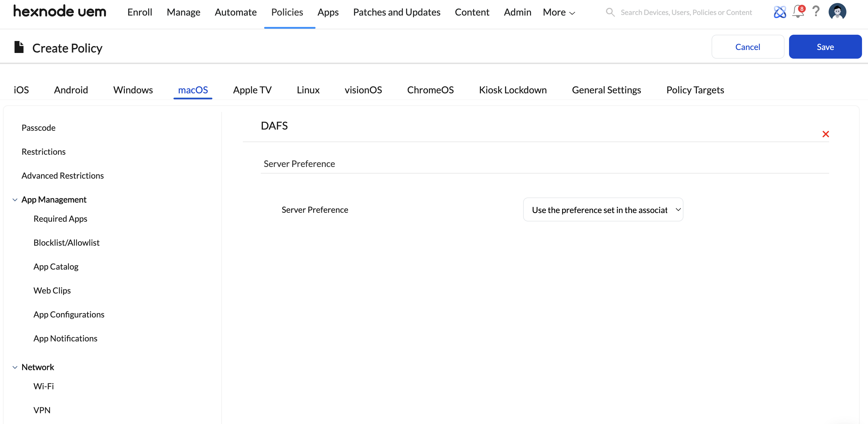Open the notifications bell

point(798,11)
